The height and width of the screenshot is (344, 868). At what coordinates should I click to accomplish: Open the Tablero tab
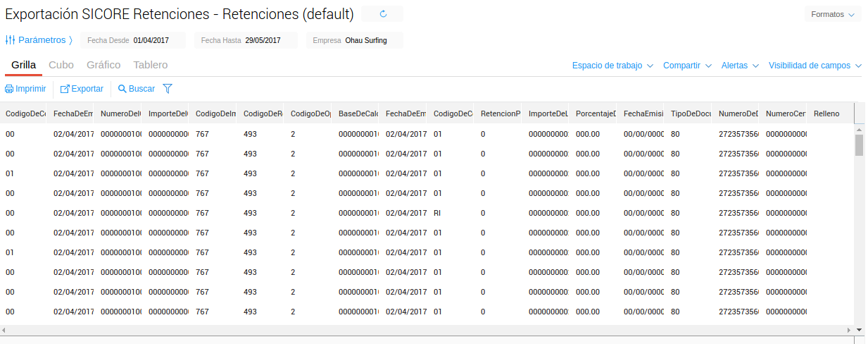tap(151, 65)
